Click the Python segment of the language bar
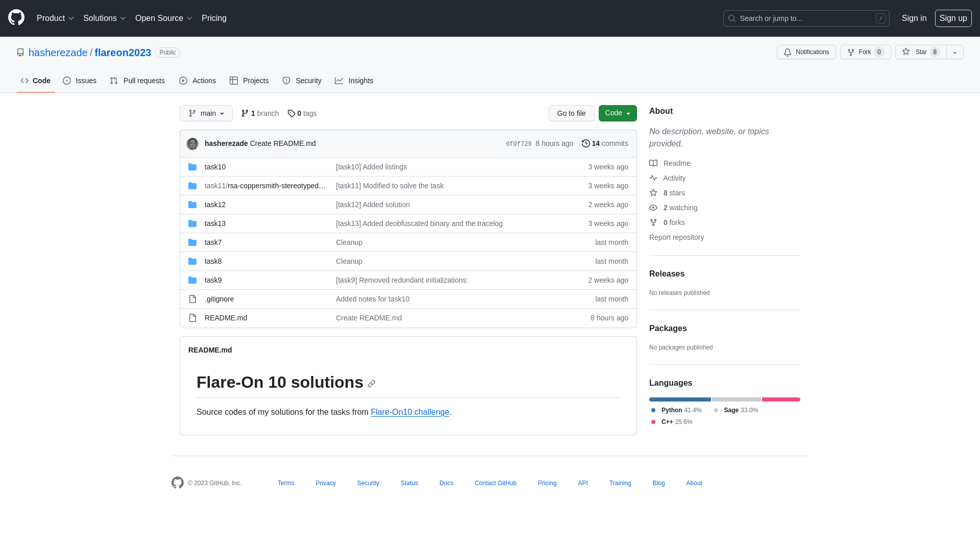 pyautogui.click(x=680, y=399)
